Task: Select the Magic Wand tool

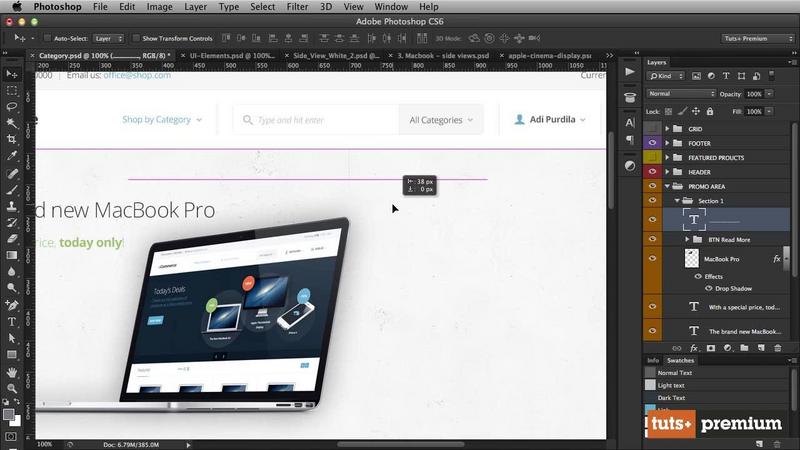Action: [x=12, y=123]
